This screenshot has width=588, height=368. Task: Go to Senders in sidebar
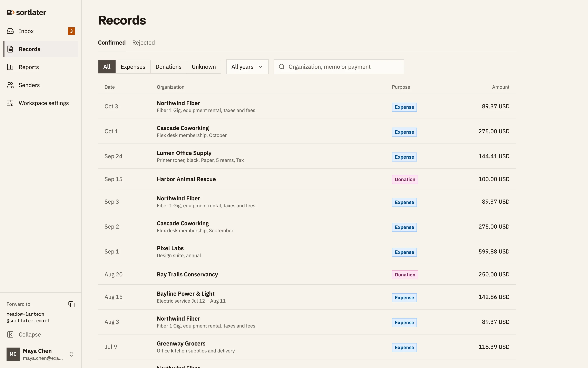point(41,85)
